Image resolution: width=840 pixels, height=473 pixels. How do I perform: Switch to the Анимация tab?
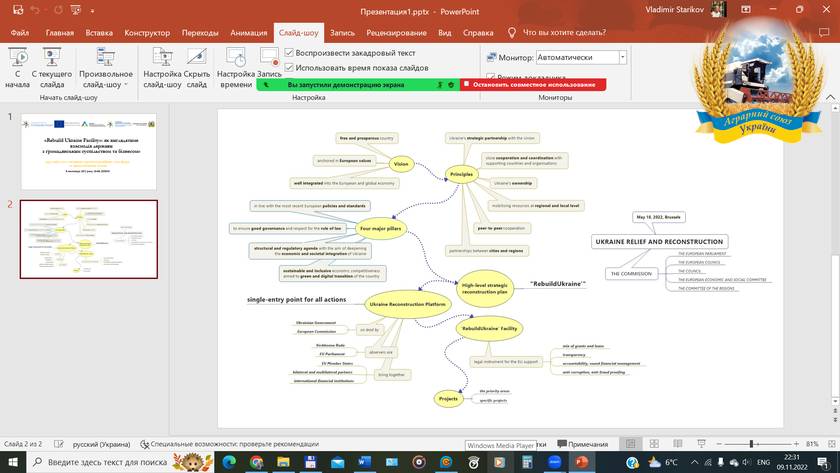pos(249,33)
